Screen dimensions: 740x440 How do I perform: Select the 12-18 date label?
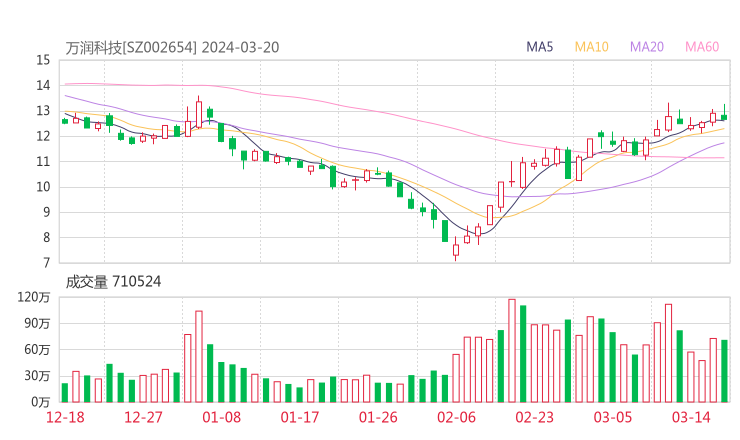(x=65, y=417)
